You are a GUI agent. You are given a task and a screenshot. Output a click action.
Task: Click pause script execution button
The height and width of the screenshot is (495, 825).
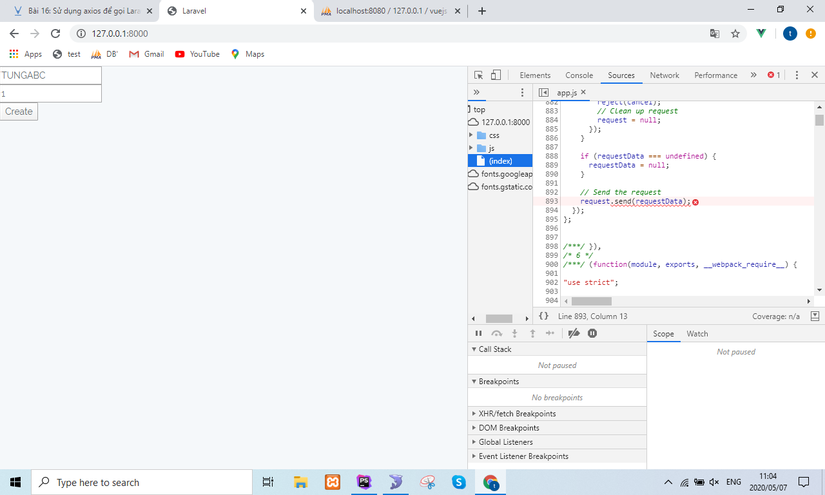point(478,333)
